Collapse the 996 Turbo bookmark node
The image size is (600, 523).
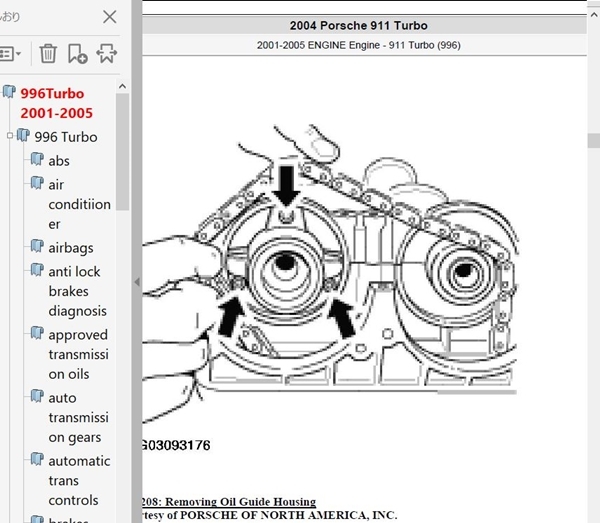10,135
